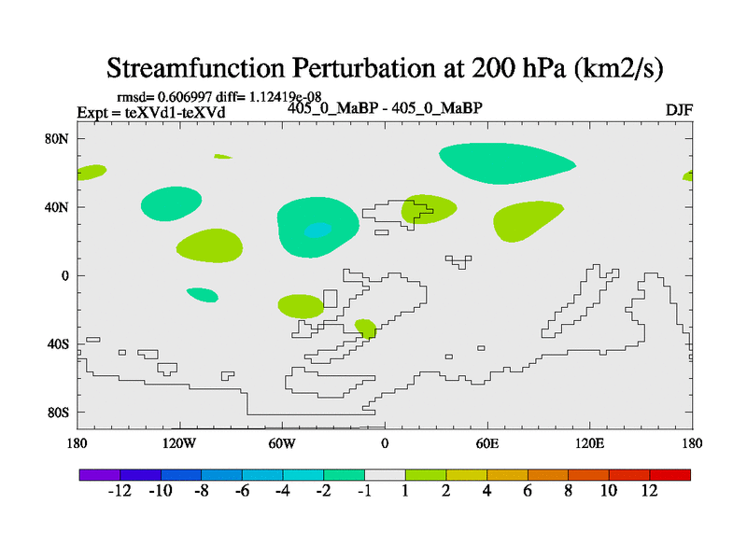The image size is (747, 560).
Task: Pick the yellow-green colorbar swatch between 1 and 2
Action: pyautogui.click(x=426, y=475)
